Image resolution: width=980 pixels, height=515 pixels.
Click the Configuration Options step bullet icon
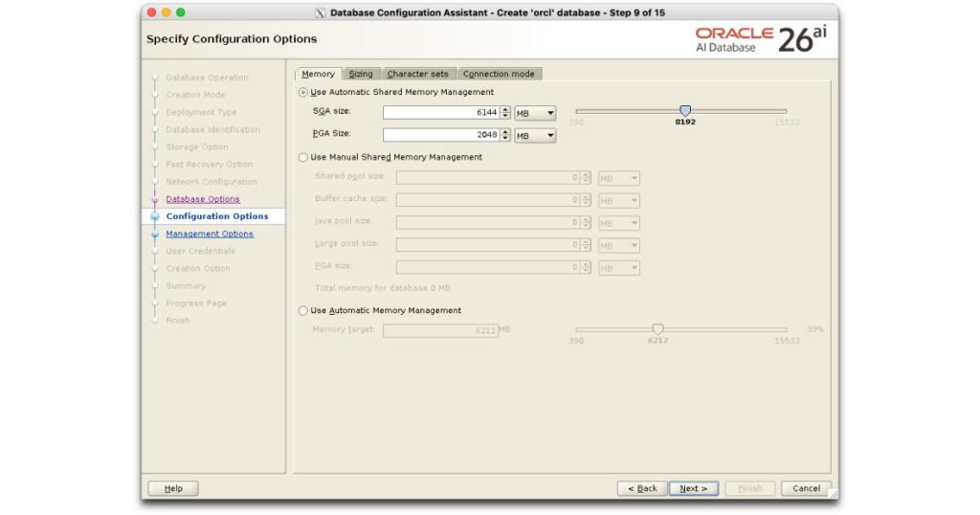155,216
